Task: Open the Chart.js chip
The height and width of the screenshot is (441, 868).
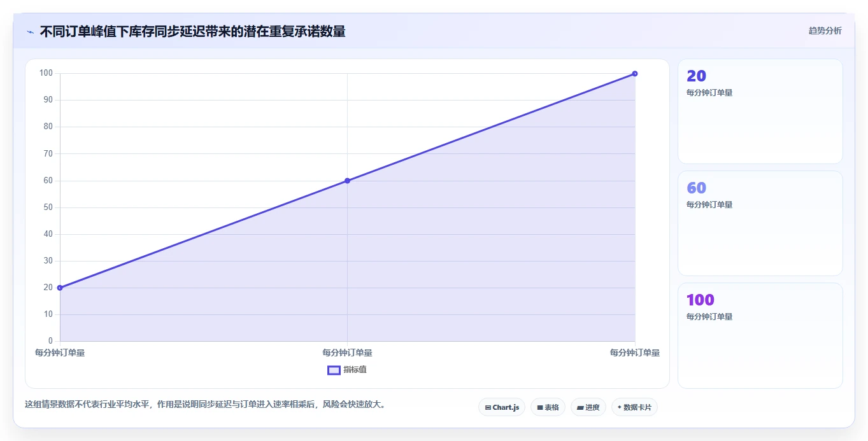Action: point(502,407)
